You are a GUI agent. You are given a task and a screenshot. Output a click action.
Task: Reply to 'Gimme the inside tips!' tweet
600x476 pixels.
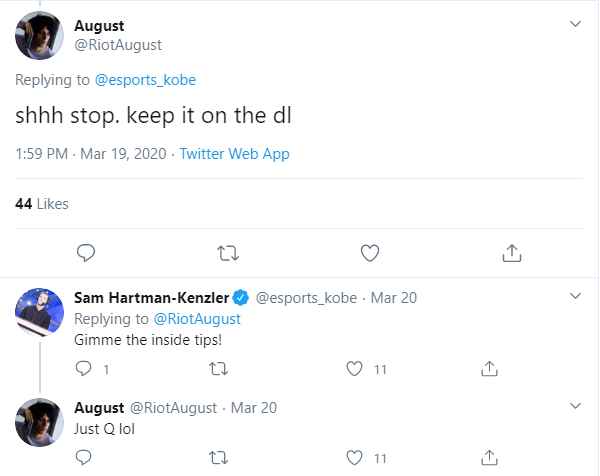84,369
